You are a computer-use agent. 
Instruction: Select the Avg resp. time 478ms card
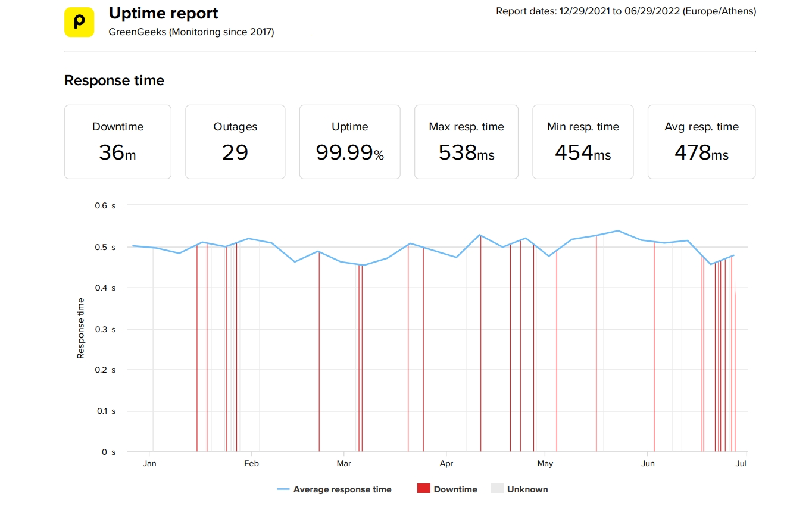point(701,142)
